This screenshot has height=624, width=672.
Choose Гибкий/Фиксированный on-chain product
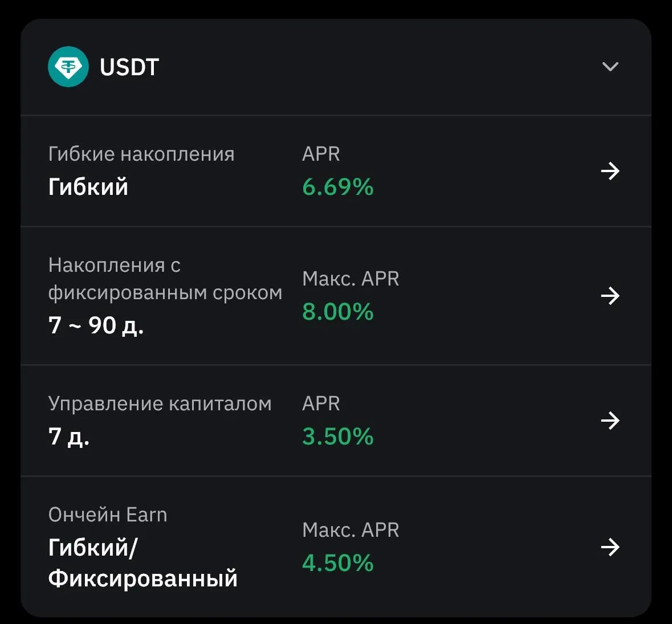142,563
